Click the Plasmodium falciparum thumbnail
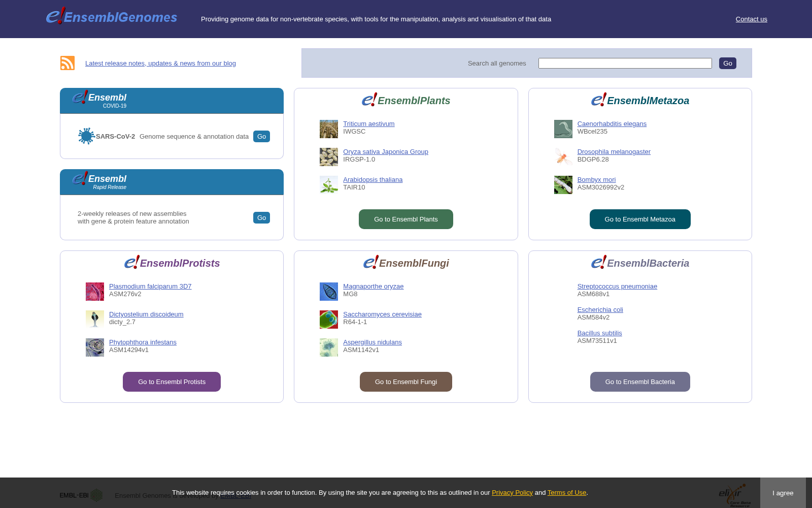812x508 pixels. pos(95,292)
